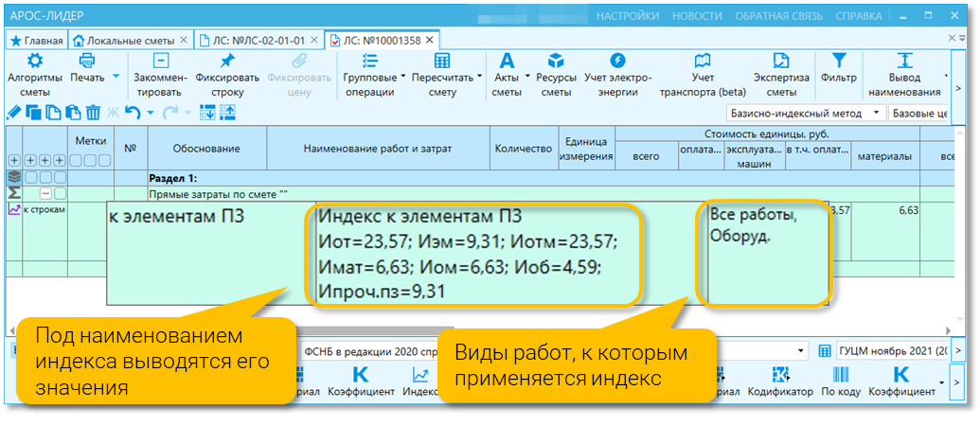
Task: Toggle second Метки checkbox in header
Action: [91, 160]
